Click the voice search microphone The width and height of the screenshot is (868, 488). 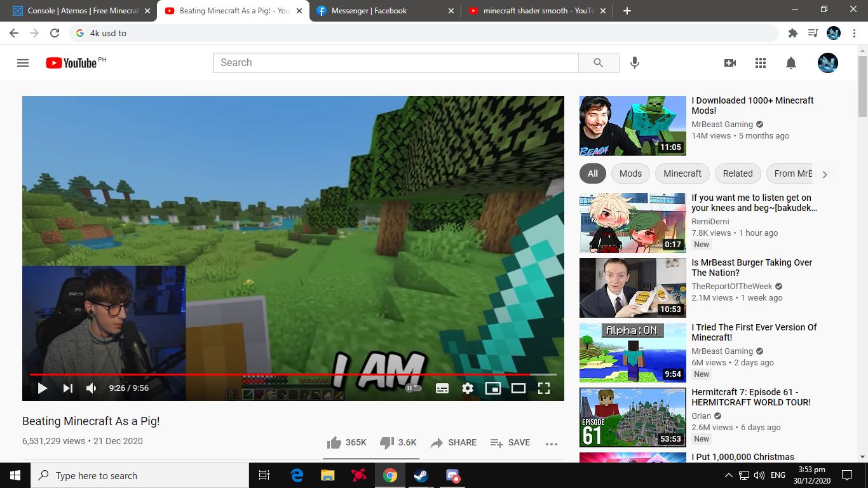[x=634, y=62]
